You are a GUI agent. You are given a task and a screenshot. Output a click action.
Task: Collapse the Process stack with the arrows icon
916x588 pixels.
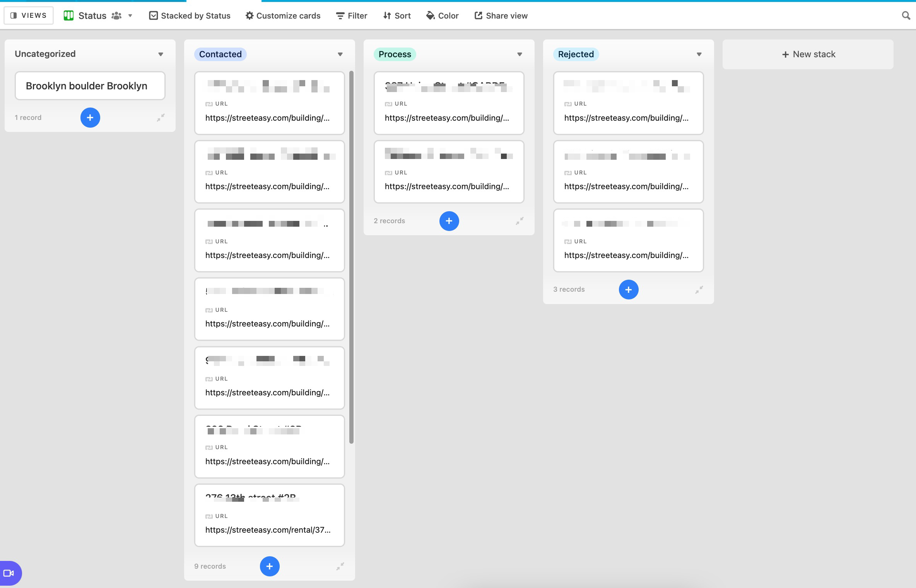coord(520,221)
